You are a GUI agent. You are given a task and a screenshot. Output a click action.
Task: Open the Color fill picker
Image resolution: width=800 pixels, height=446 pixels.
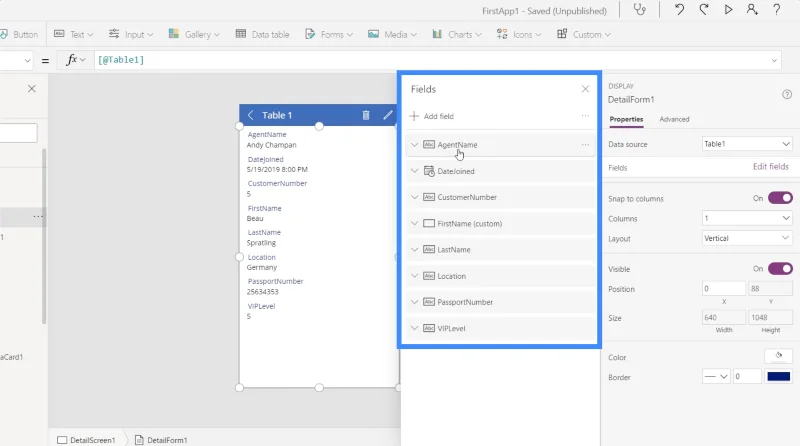[779, 356]
